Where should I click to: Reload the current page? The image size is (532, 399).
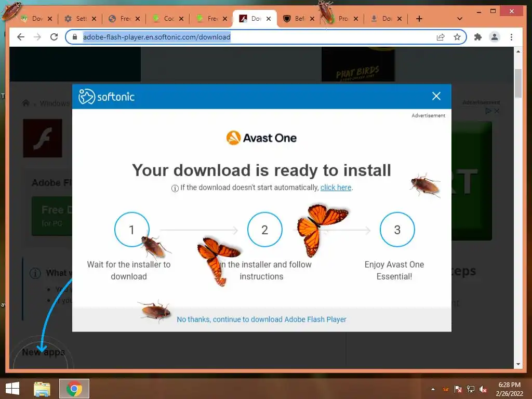point(54,37)
